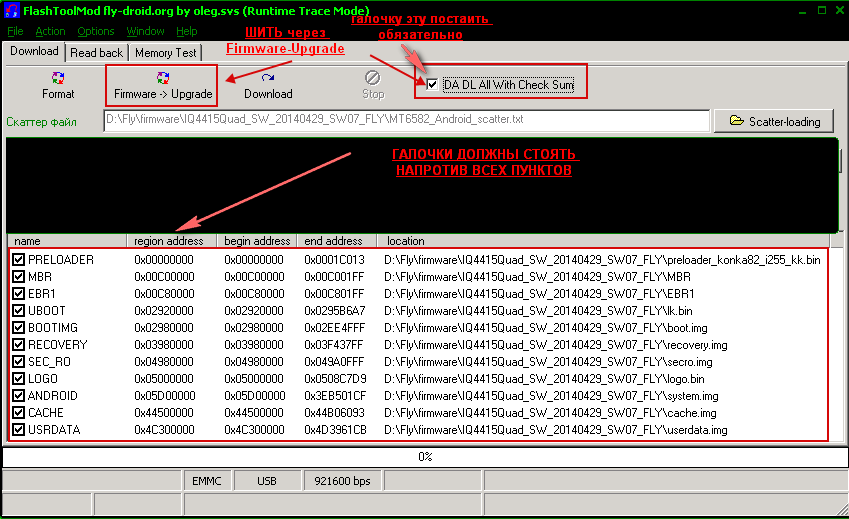Image resolution: width=849 pixels, height=519 pixels.
Task: Click the Format toolbar icon
Action: tap(58, 78)
